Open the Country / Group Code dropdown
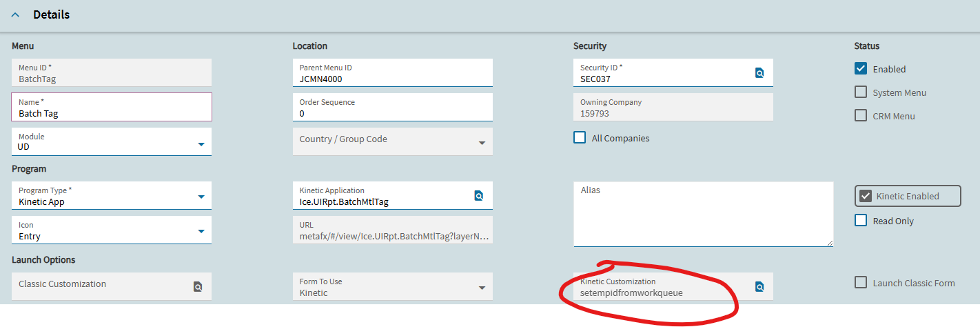Viewport: 980px width, 327px height. tap(482, 143)
